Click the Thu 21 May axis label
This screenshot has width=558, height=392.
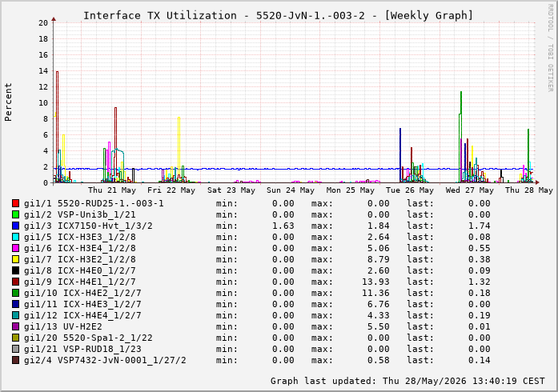[x=112, y=190]
